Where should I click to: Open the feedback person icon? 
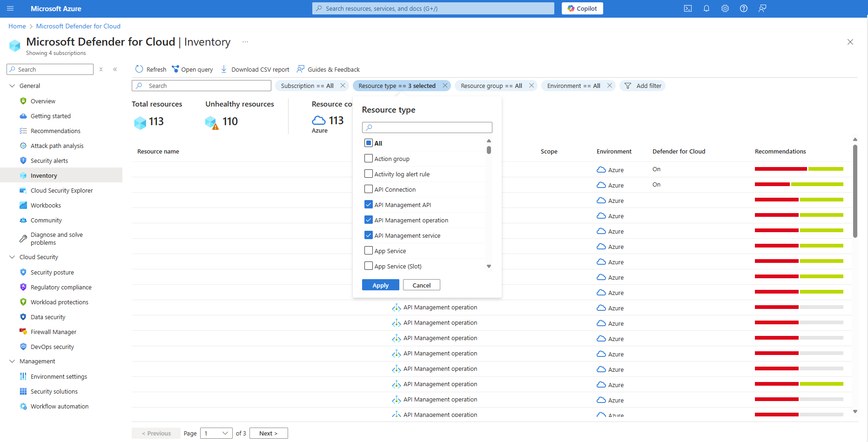point(762,8)
